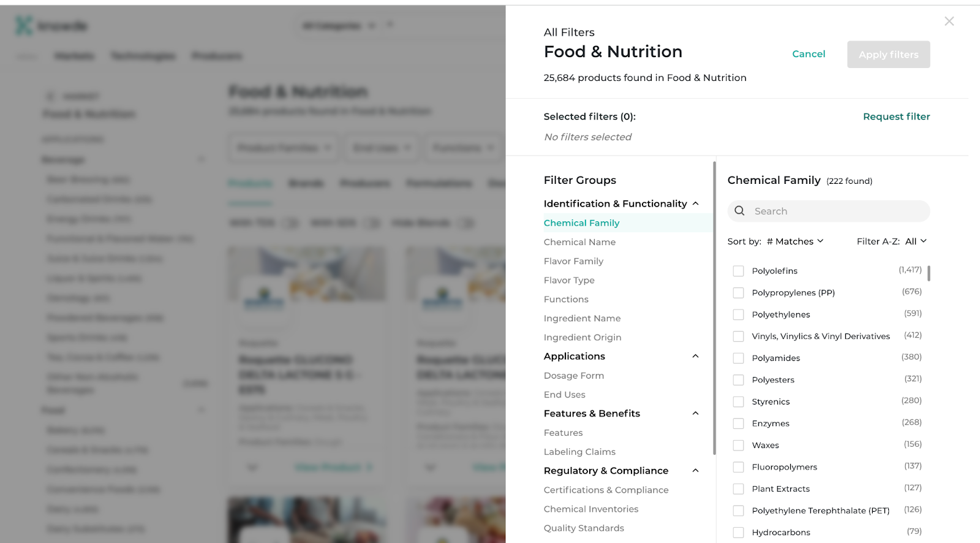The width and height of the screenshot is (980, 543).
Task: Open the Sort by # Matches dropdown
Action: tap(795, 241)
